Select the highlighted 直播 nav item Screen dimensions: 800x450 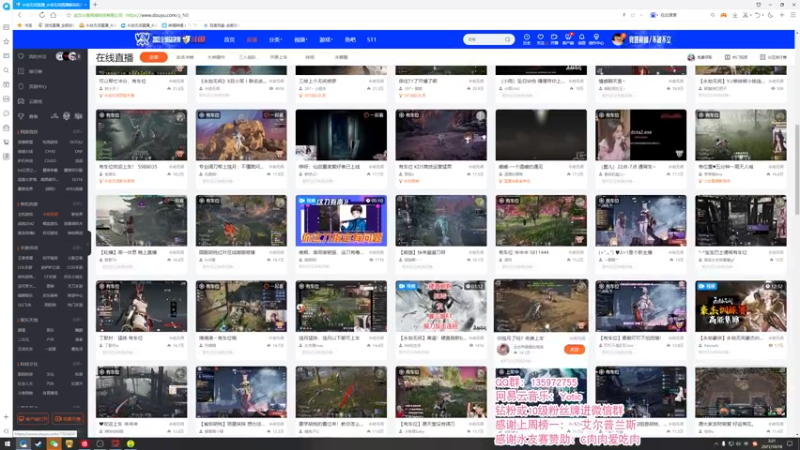(x=252, y=40)
